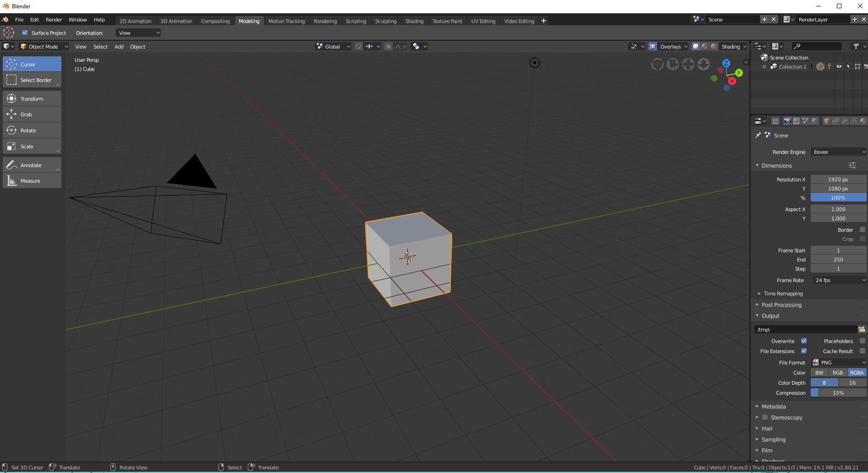868x473 pixels.
Task: Enable the Cache Result checkbox
Action: 863,351
